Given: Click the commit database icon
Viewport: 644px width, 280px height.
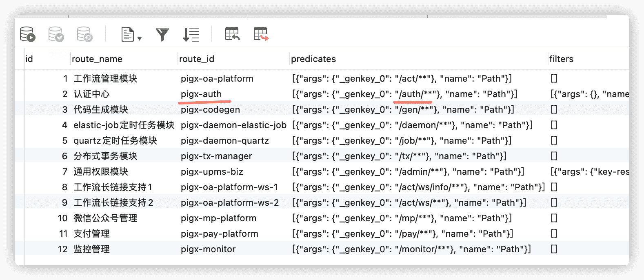Looking at the screenshot, I should pyautogui.click(x=56, y=34).
